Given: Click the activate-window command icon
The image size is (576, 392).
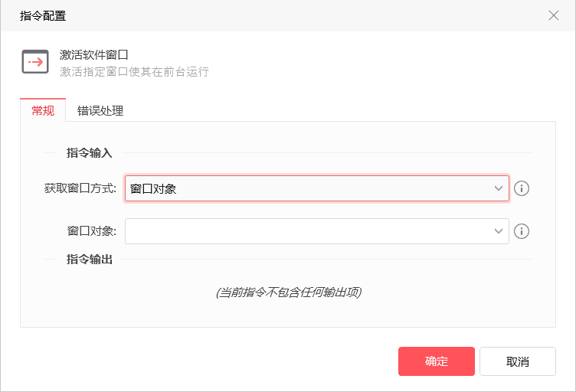Looking at the screenshot, I should pyautogui.click(x=35, y=61).
